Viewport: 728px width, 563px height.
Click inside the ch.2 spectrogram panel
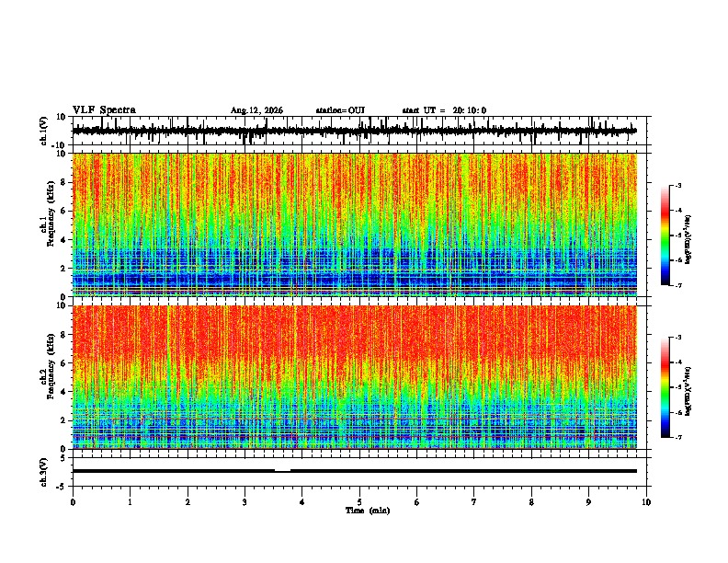355,377
